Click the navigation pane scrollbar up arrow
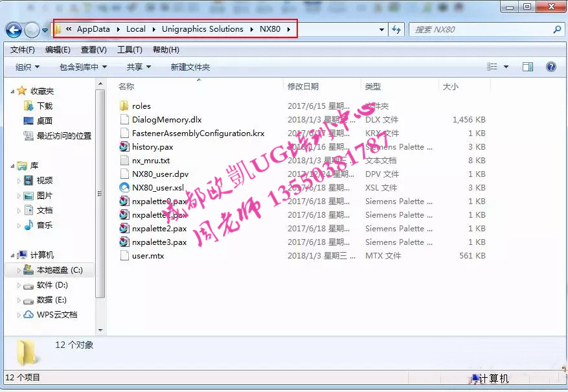The image size is (568, 392). pyautogui.click(x=100, y=84)
